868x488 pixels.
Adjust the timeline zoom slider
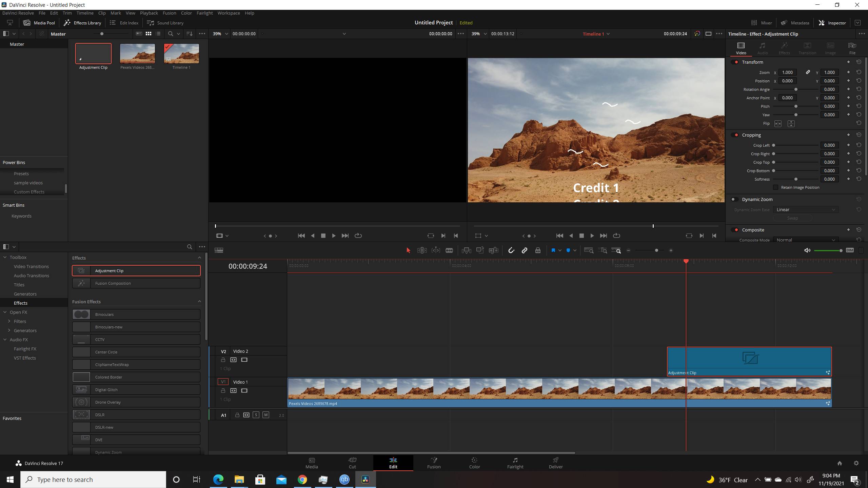click(x=656, y=250)
